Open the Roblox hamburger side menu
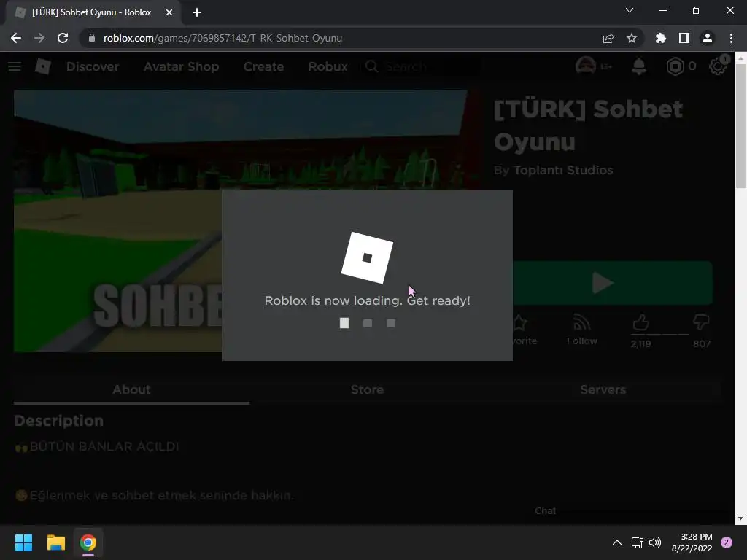Image resolution: width=747 pixels, height=560 pixels. pyautogui.click(x=15, y=66)
